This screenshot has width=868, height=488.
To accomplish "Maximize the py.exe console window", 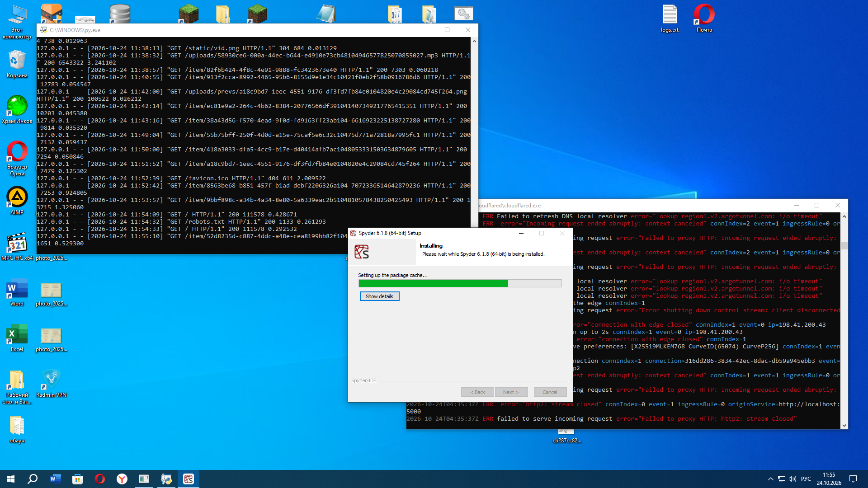I will click(447, 30).
